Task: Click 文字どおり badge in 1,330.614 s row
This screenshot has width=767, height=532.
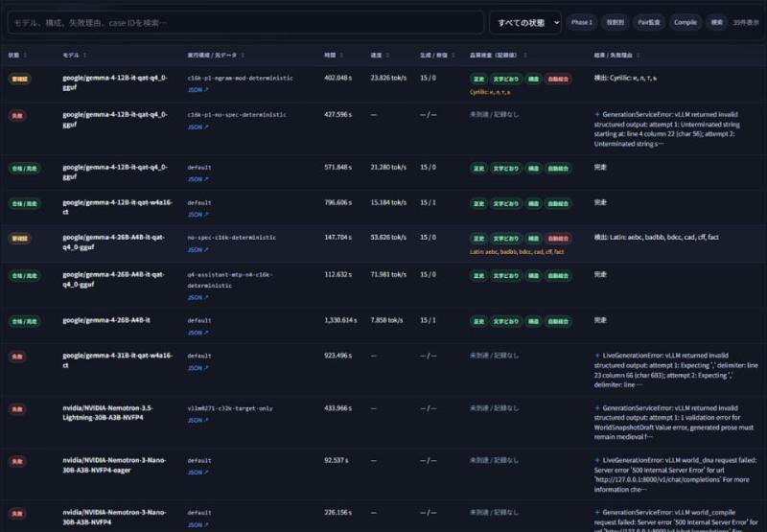Action: 506,321
